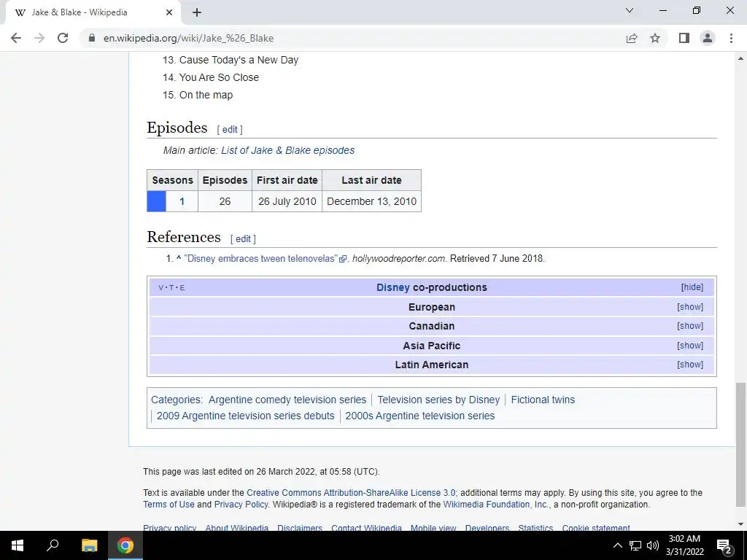Click the page scrollbar thumb
This screenshot has width=747, height=560.
pos(740,445)
